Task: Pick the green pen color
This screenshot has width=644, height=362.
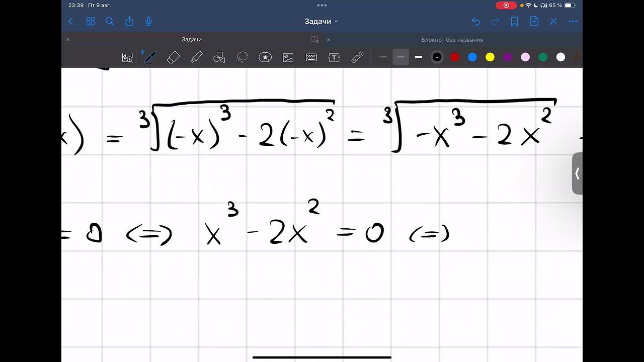Action: 543,57
